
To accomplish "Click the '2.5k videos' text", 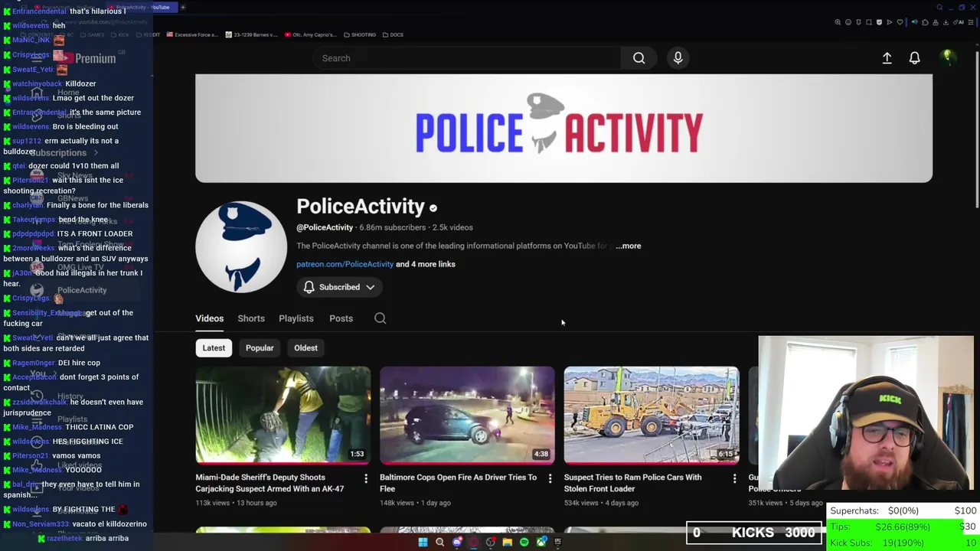I will click(452, 227).
